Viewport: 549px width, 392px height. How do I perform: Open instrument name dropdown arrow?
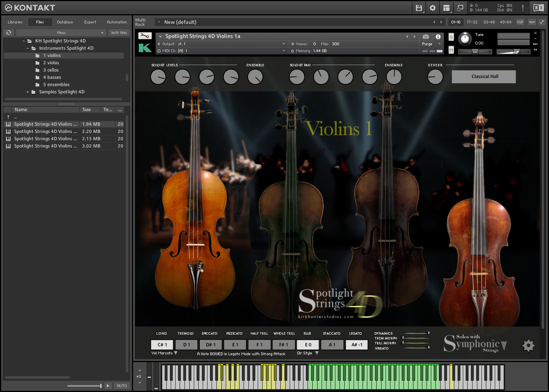pyautogui.click(x=161, y=36)
